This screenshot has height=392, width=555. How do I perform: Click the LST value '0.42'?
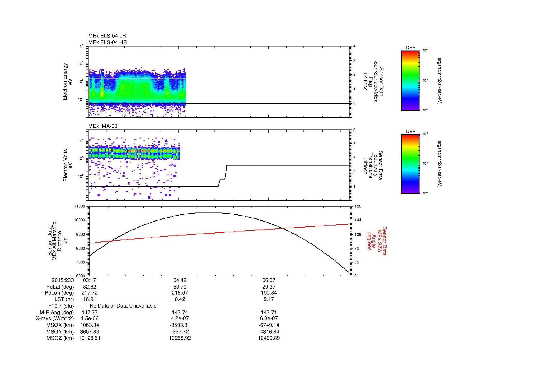click(180, 299)
